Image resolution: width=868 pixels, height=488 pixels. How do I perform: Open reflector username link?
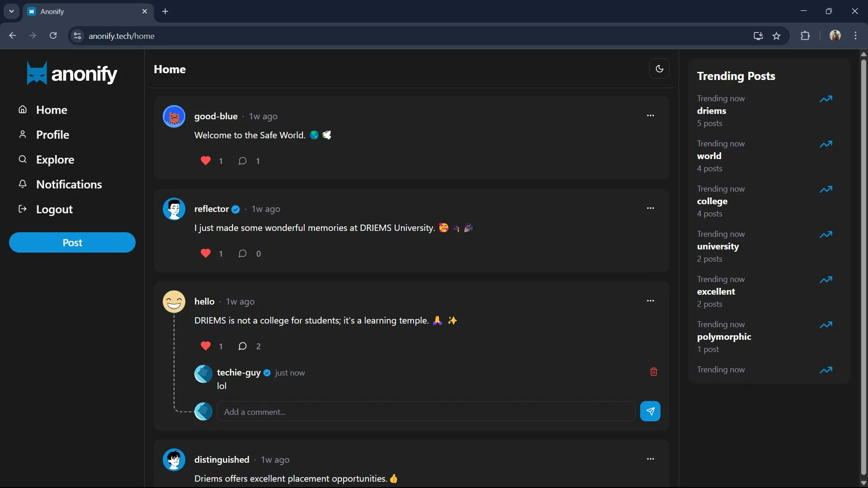pyautogui.click(x=211, y=209)
